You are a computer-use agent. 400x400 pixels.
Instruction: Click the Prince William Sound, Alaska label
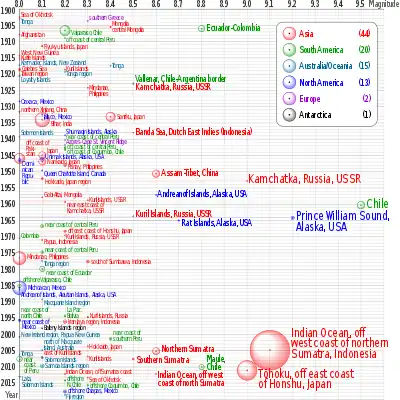point(342,221)
